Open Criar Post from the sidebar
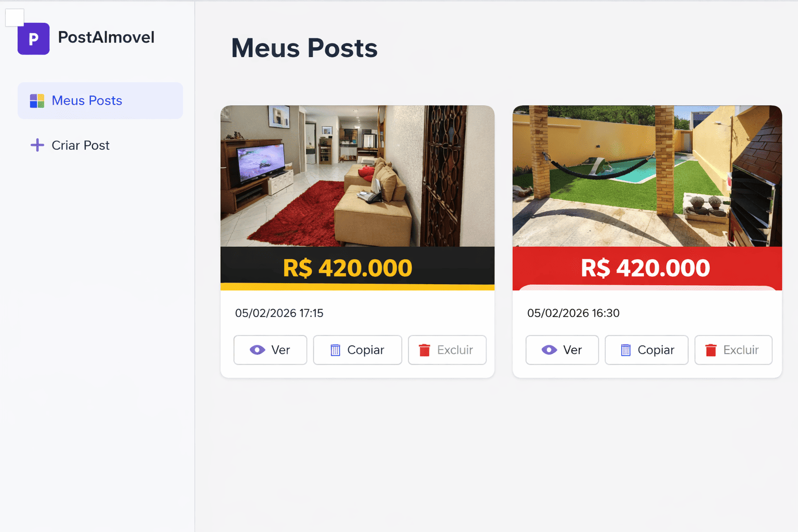The image size is (798, 532). click(81, 145)
